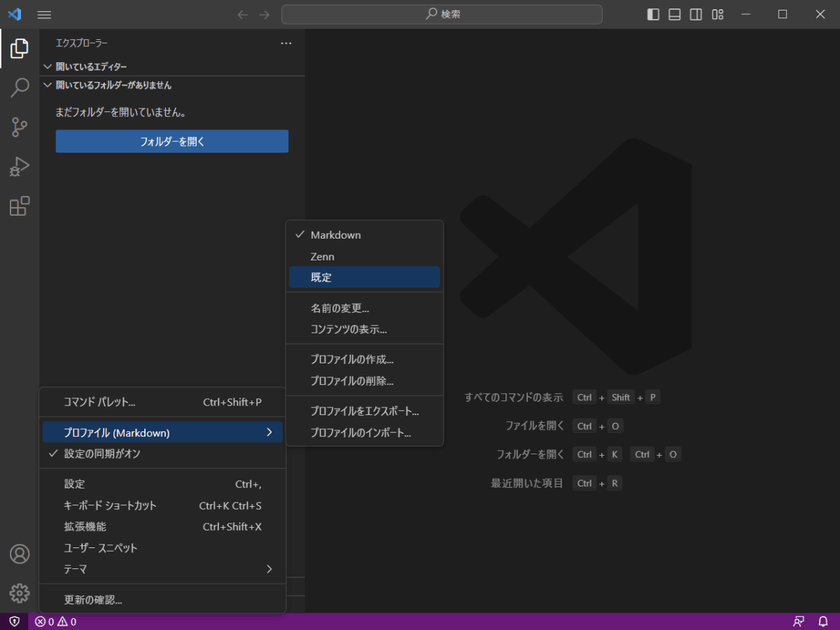Open notifications bell in status bar
Image resolution: width=840 pixels, height=630 pixels.
(x=823, y=622)
